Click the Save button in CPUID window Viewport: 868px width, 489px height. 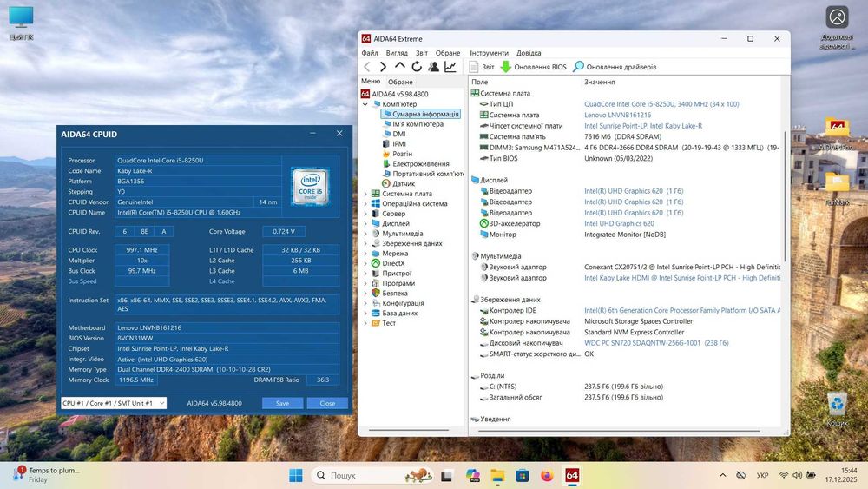(282, 403)
